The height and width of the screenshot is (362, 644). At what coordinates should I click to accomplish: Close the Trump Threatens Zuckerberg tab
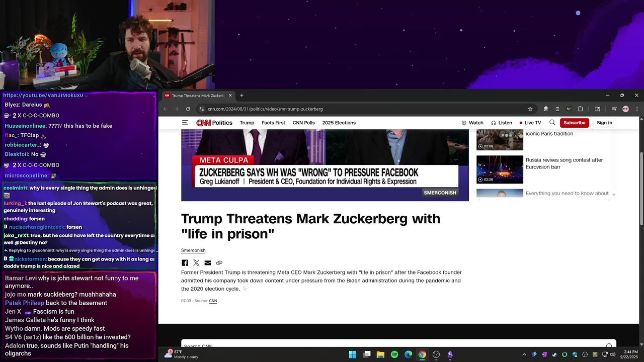click(x=230, y=96)
